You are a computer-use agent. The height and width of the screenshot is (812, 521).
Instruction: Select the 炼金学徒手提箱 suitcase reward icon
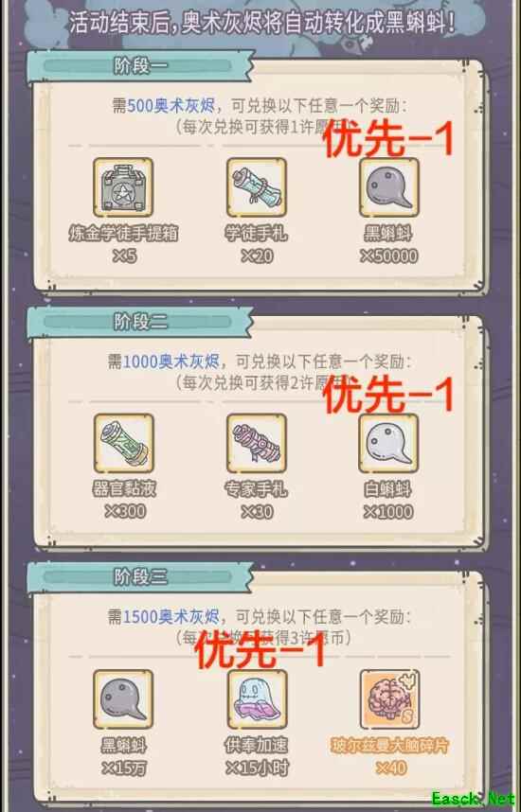click(123, 187)
